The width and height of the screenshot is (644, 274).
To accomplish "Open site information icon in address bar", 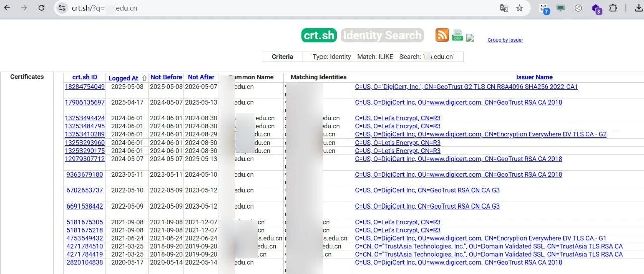I will (62, 8).
